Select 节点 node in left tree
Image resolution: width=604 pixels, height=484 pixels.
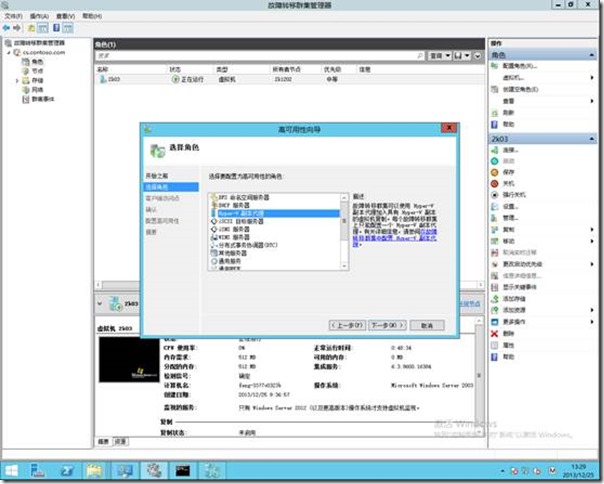37,71
